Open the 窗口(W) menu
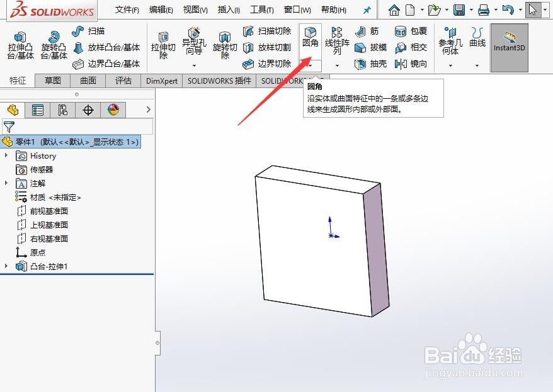Screen dimensions: 553x392 (x=297, y=10)
